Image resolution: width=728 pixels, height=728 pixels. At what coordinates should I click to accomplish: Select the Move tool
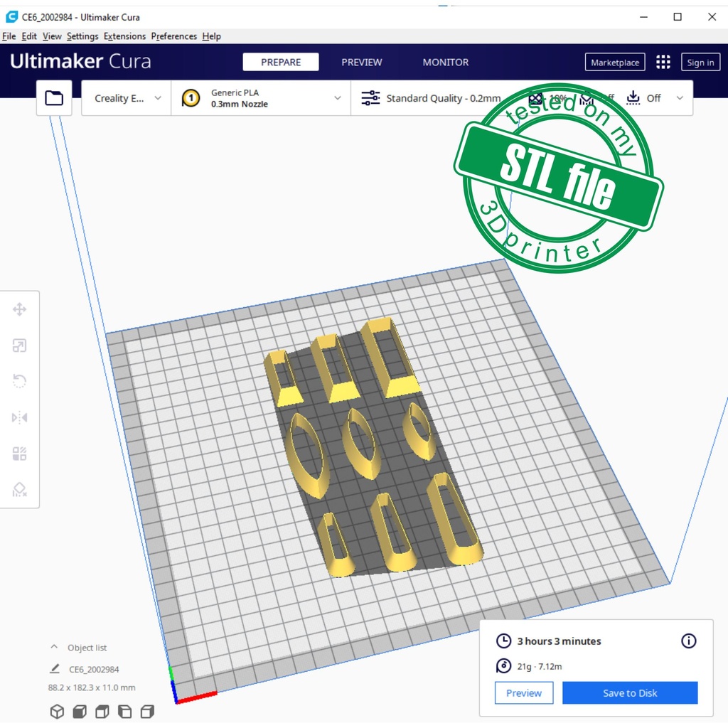click(x=19, y=309)
